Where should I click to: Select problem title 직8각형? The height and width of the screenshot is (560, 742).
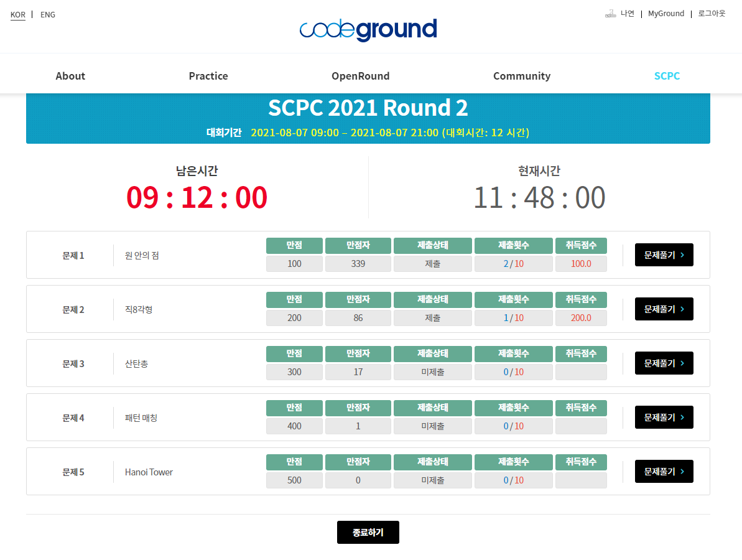click(x=139, y=310)
